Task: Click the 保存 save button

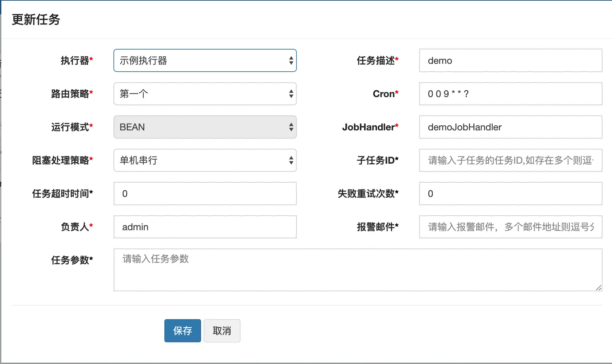Action: [183, 331]
